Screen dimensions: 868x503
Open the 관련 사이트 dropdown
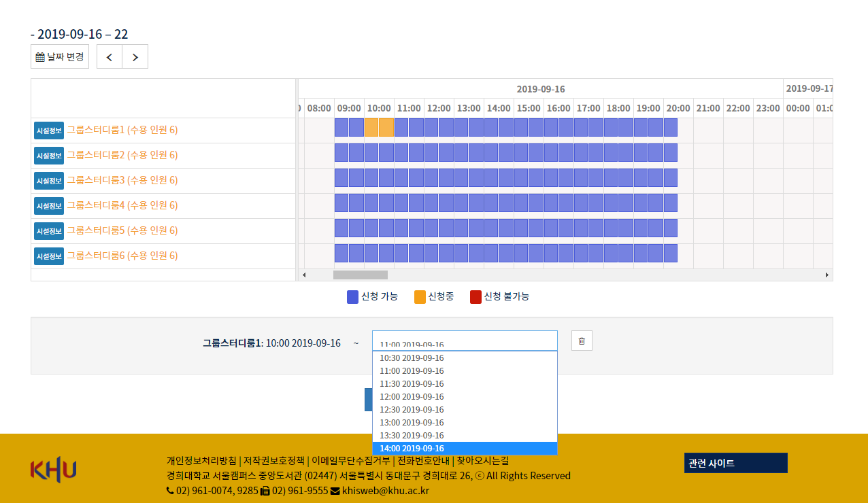point(735,463)
